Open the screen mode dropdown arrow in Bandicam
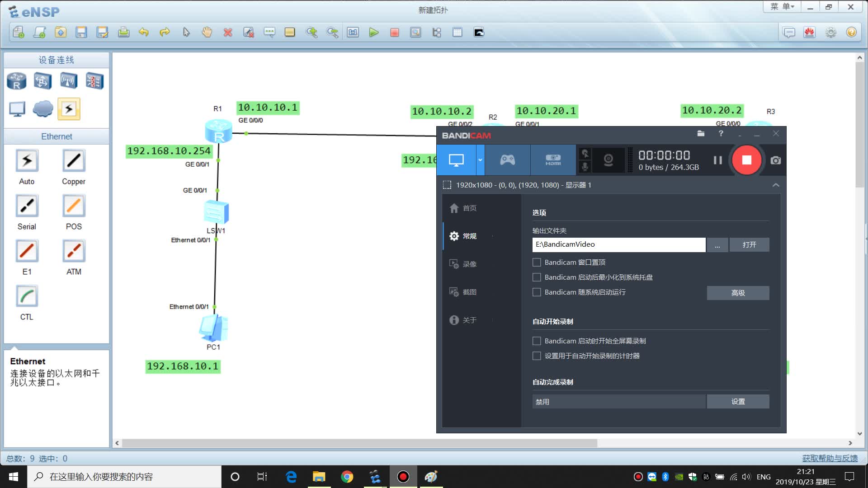Screen dimensions: 868x488 click(480, 160)
